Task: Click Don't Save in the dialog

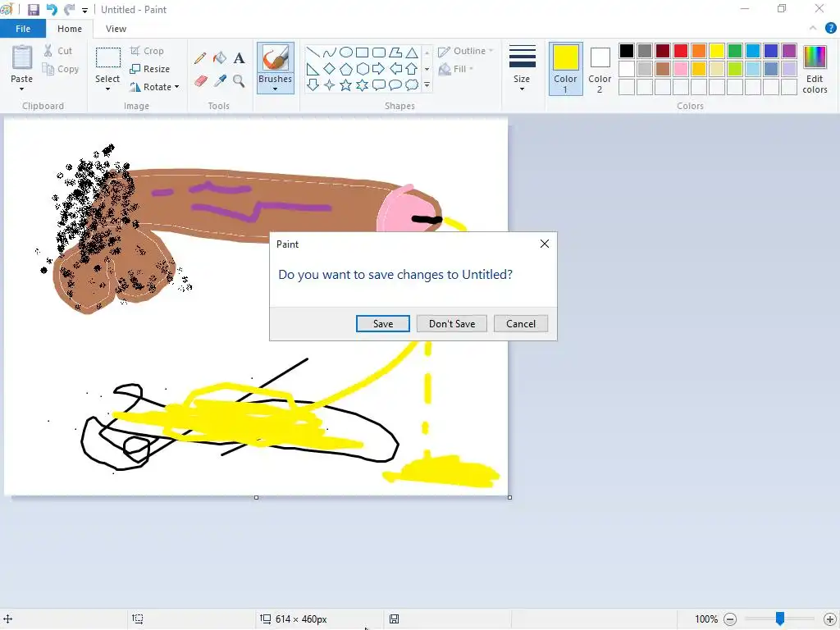Action: click(452, 323)
